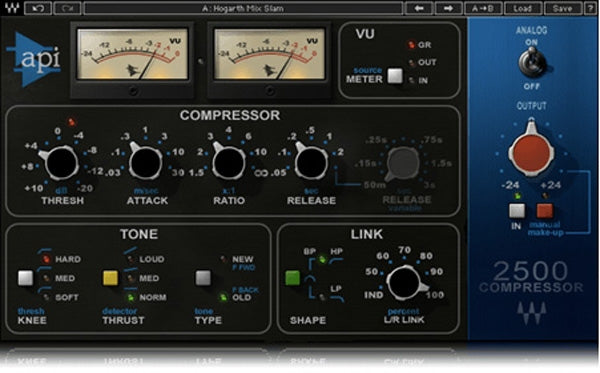
Task: Click the KNEE selector button
Action: pyautogui.click(x=25, y=278)
